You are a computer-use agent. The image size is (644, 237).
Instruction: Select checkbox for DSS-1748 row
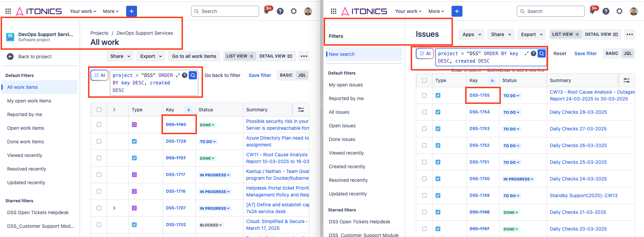point(424,212)
